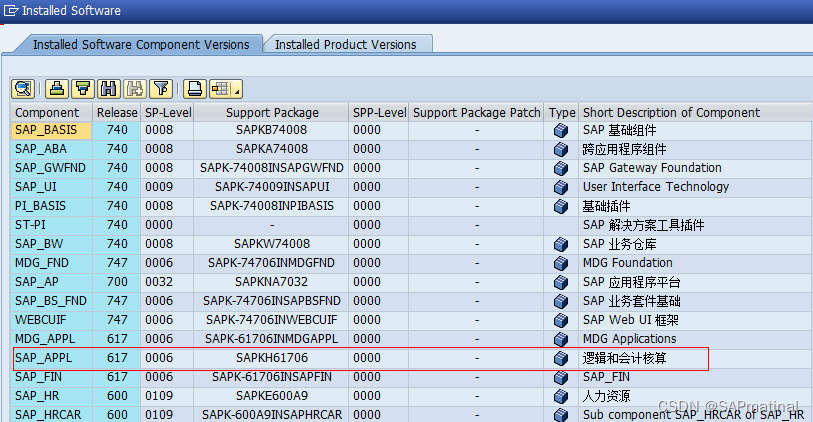The image size is (813, 422).
Task: Click the package Type icon in the SAP_BW row
Action: 560,244
